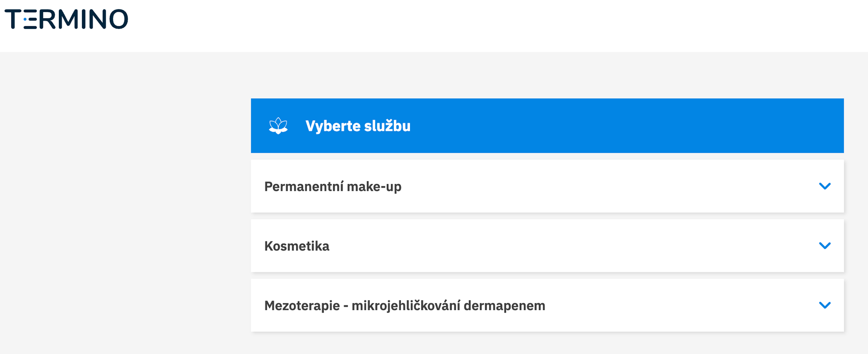The width and height of the screenshot is (868, 354).
Task: Expand the Permanentní make-up category
Action: (547, 186)
